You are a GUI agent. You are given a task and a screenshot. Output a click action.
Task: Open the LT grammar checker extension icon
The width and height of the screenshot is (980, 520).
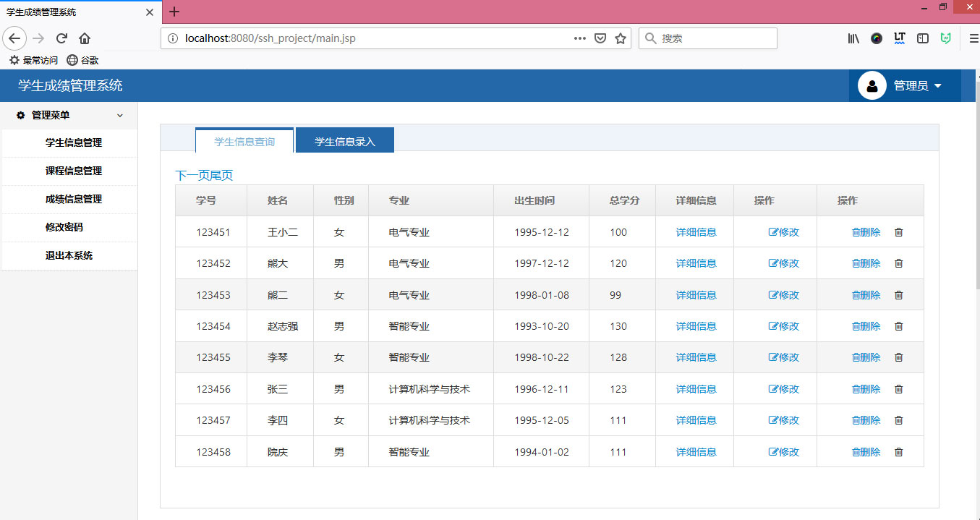(899, 38)
